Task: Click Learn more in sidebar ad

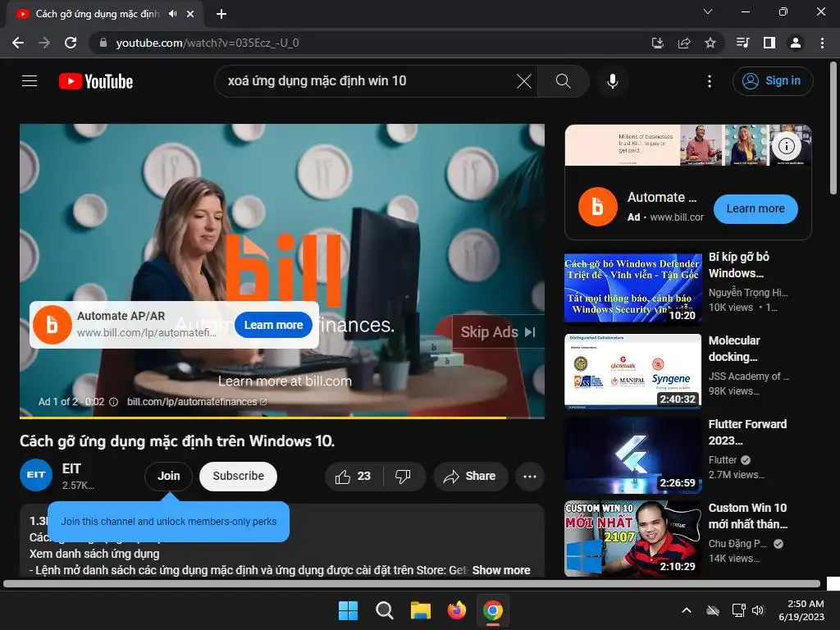Action: pos(756,209)
